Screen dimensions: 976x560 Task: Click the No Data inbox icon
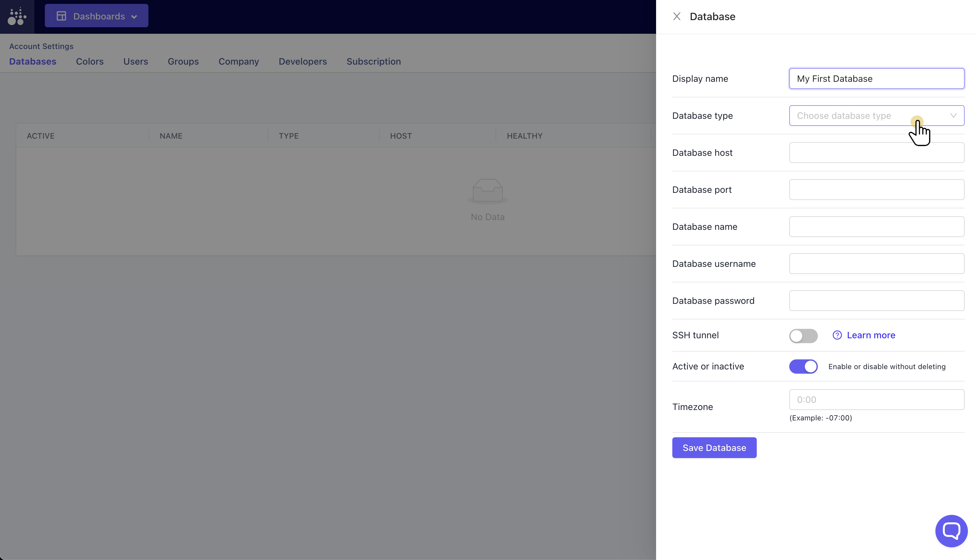pyautogui.click(x=488, y=190)
